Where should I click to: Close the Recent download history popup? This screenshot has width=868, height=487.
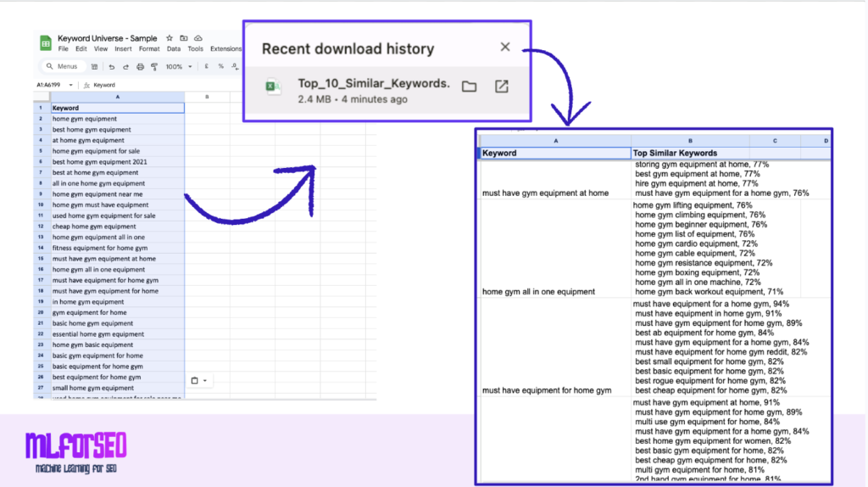coord(505,48)
